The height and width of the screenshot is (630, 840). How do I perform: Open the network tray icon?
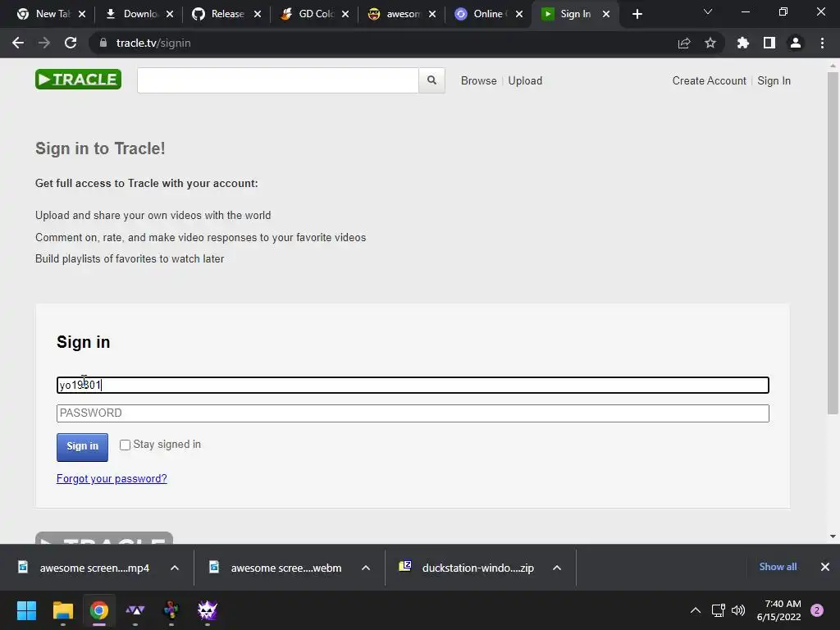pyautogui.click(x=718, y=610)
